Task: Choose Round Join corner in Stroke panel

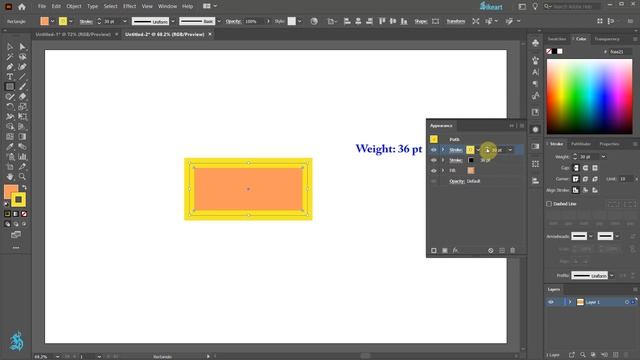Action: [585, 179]
